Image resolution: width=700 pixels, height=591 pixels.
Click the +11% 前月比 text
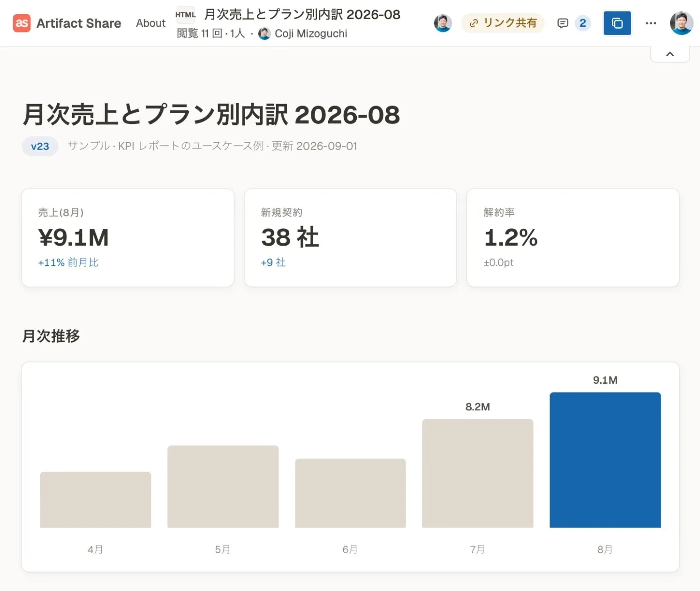(68, 262)
